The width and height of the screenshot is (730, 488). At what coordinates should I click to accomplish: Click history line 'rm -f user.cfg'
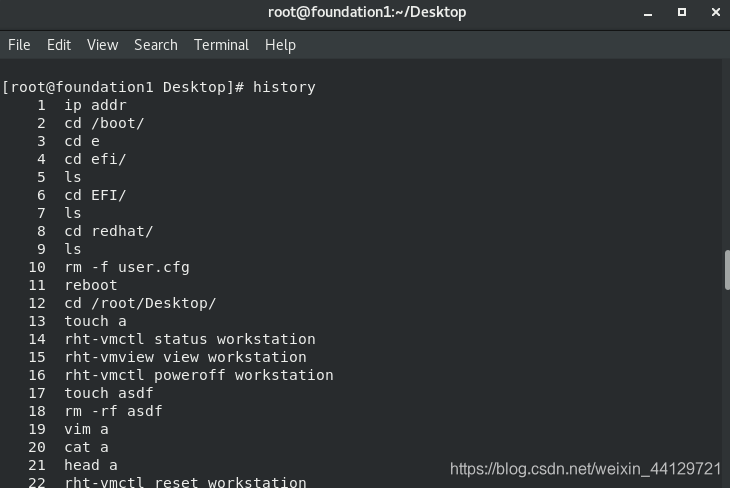pyautogui.click(x=127, y=267)
